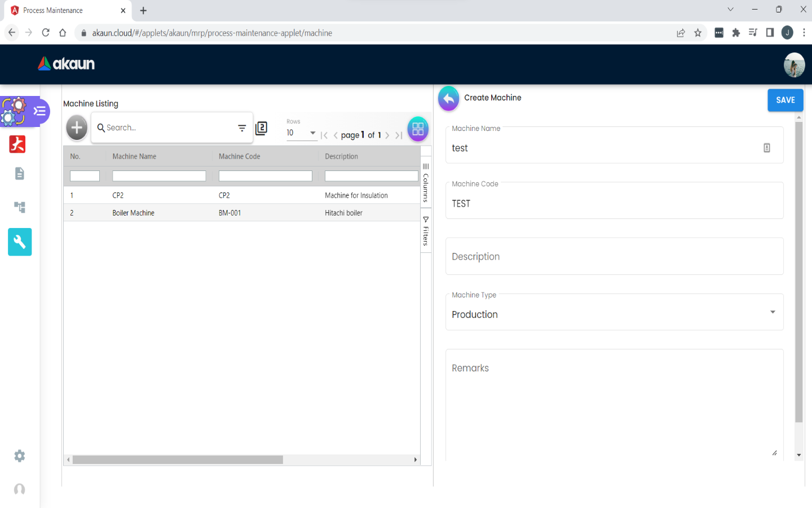Click the wrench maintenance icon in sidebar
The height and width of the screenshot is (508, 812).
coord(20,242)
